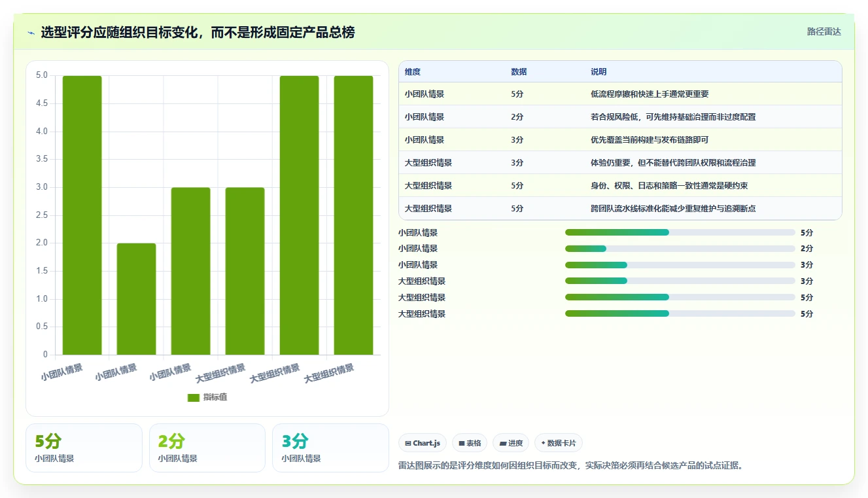Click the cell 跨团队流水线标准化能减少重复维护与追溯断点
868x498 pixels.
(673, 209)
